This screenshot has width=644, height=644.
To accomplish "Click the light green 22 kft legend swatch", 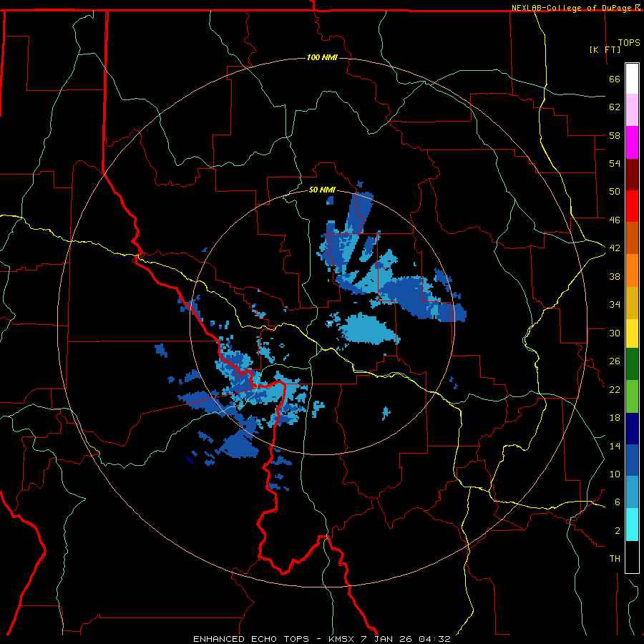I will click(632, 396).
